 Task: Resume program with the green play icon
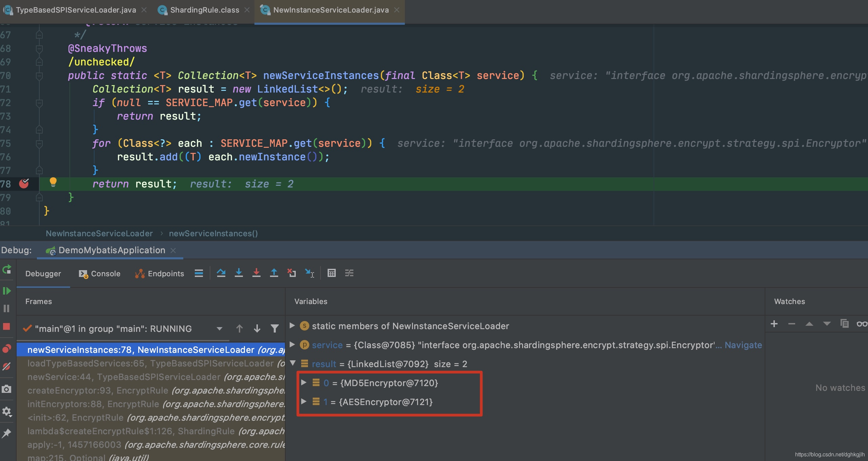tap(7, 291)
